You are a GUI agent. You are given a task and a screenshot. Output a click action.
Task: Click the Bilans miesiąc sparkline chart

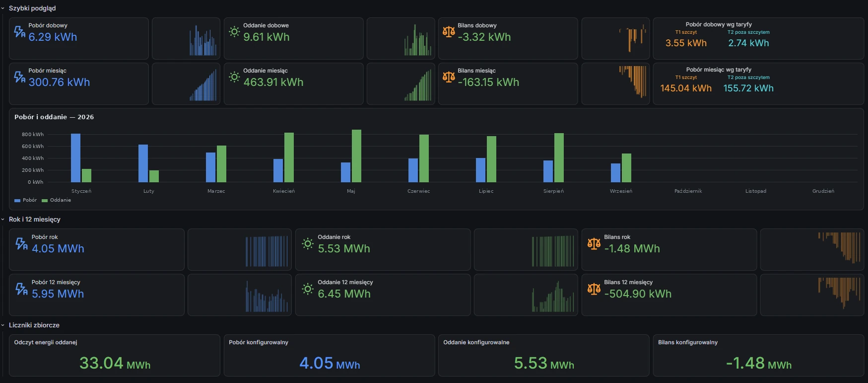tap(632, 82)
